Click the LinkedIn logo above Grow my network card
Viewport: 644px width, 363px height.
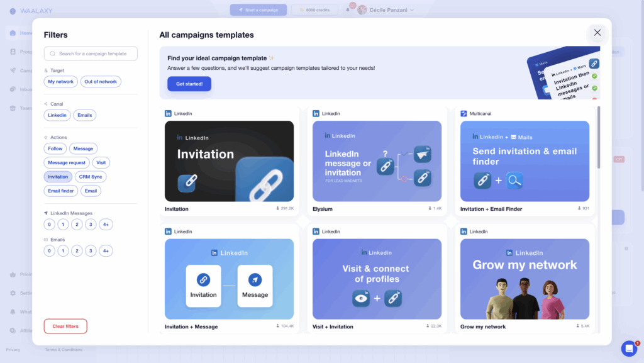[464, 232]
